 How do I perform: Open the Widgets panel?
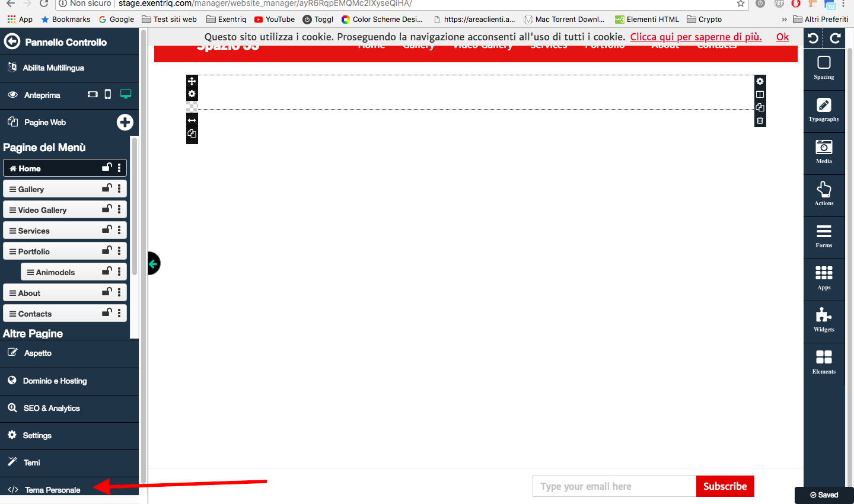(824, 320)
